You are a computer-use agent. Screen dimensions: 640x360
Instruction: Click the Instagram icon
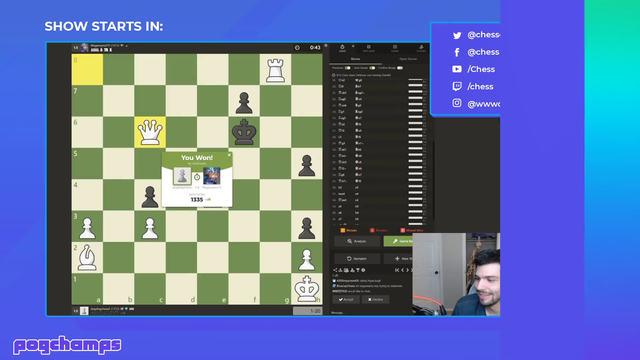click(x=457, y=103)
